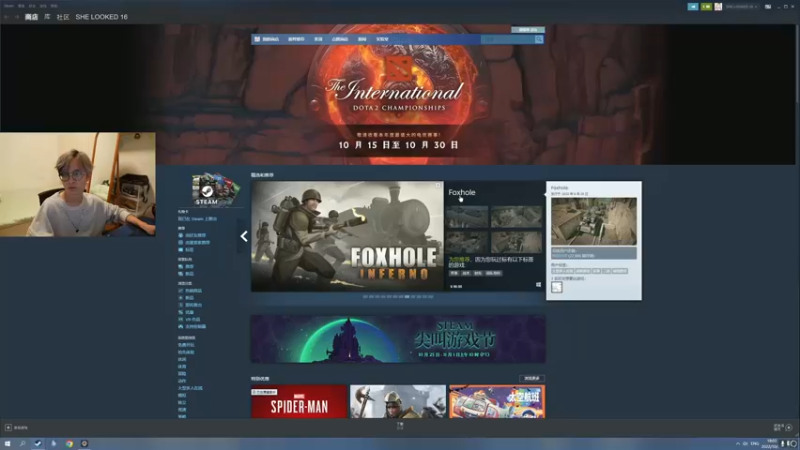Show previous featured game with left arrow

pos(244,236)
